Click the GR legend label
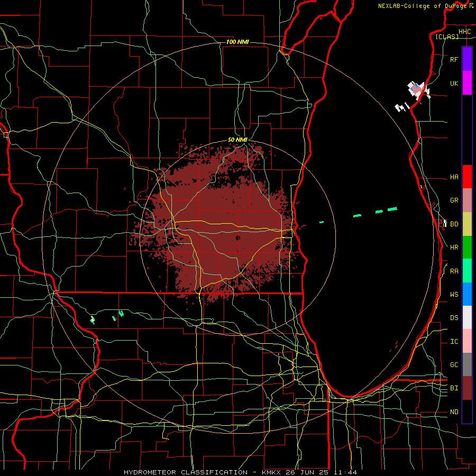Viewport: 476px width, 476px height. click(454, 200)
